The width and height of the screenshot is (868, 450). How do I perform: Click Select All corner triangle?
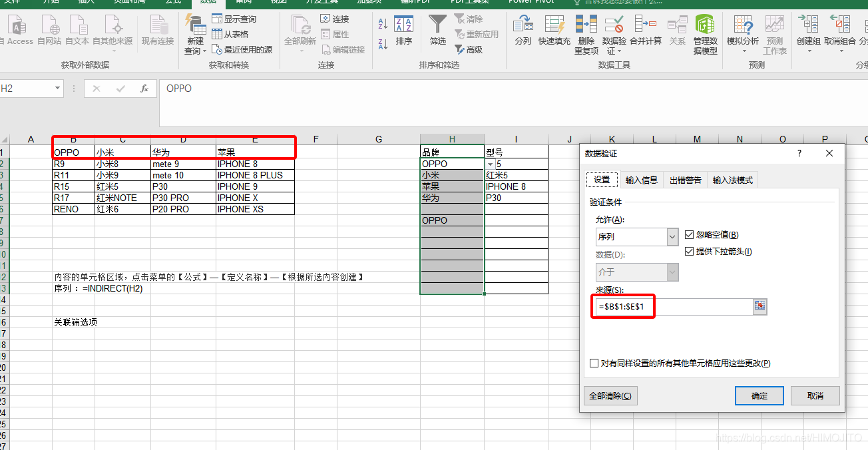5,139
